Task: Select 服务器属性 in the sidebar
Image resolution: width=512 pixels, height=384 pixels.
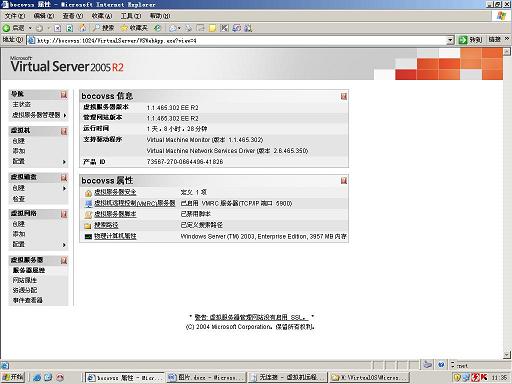Action: pyautogui.click(x=29, y=270)
